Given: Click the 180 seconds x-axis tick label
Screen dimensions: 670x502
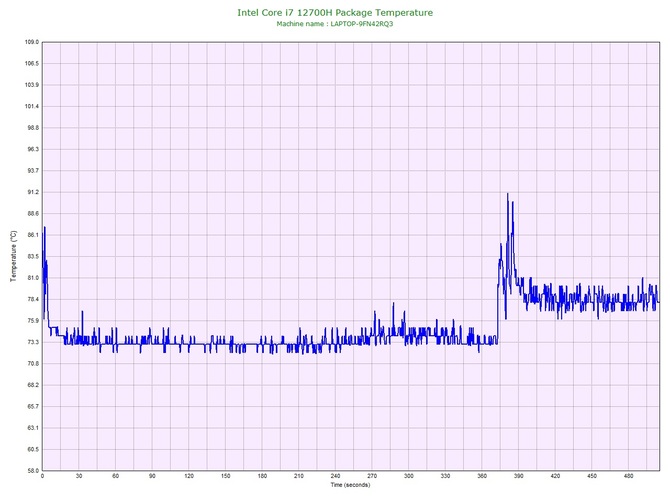Looking at the screenshot, I should [x=262, y=476].
